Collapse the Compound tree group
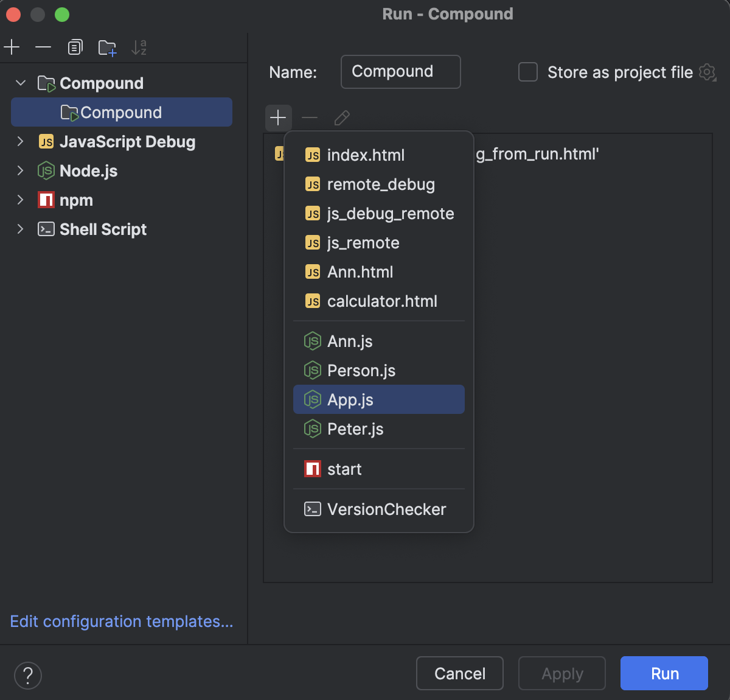 (21, 83)
